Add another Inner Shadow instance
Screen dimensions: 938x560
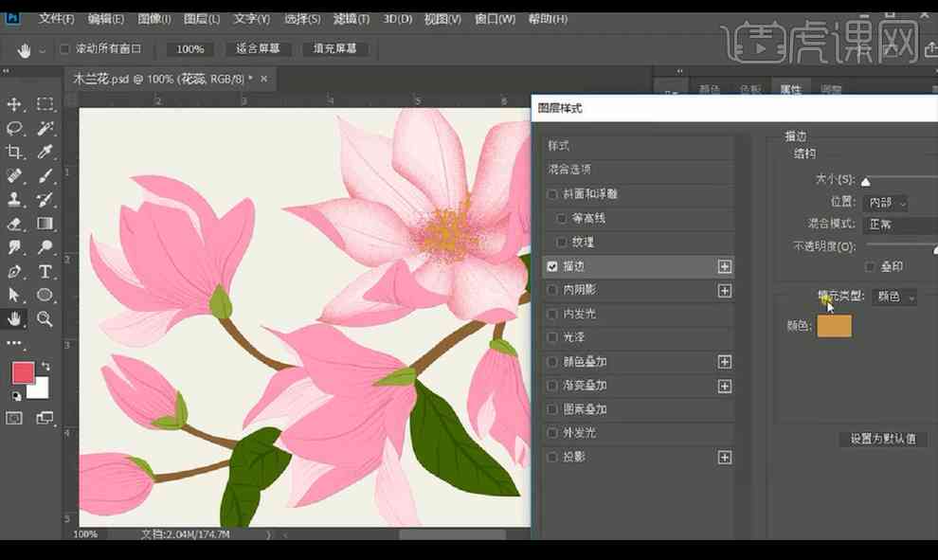point(725,290)
